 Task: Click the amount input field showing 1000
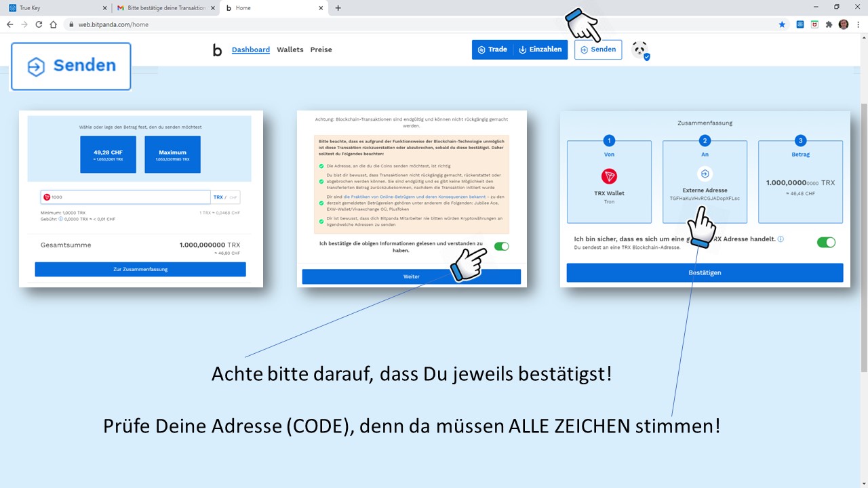point(125,197)
